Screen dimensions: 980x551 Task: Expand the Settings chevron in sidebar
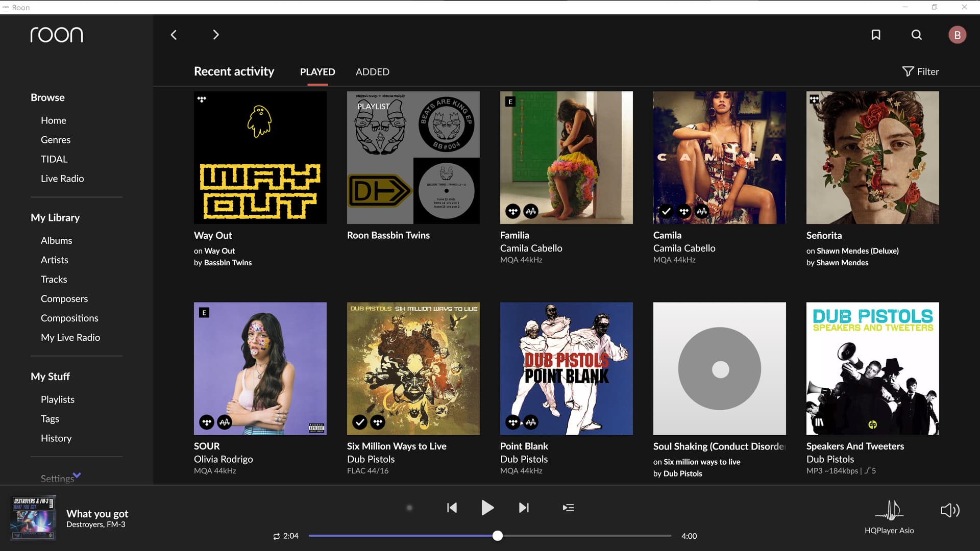(x=77, y=475)
